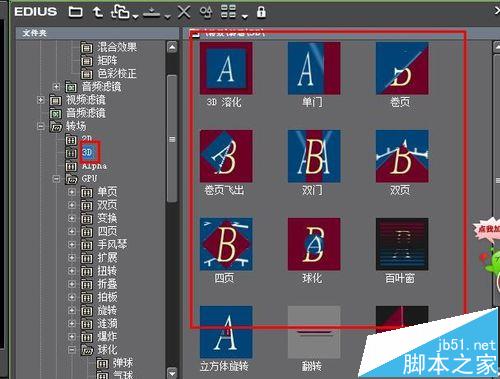Select the 扭转 folder under GPU
The height and width of the screenshot is (379, 500).
(107, 271)
